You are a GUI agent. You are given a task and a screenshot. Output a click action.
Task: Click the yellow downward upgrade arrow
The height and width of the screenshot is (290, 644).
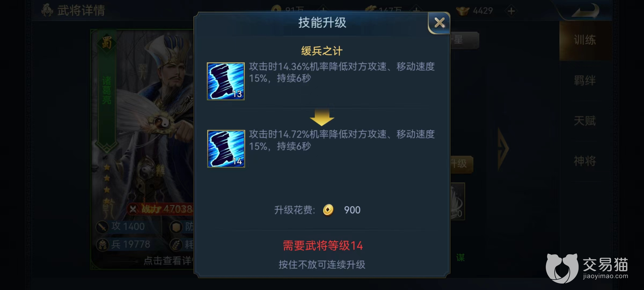(x=322, y=117)
